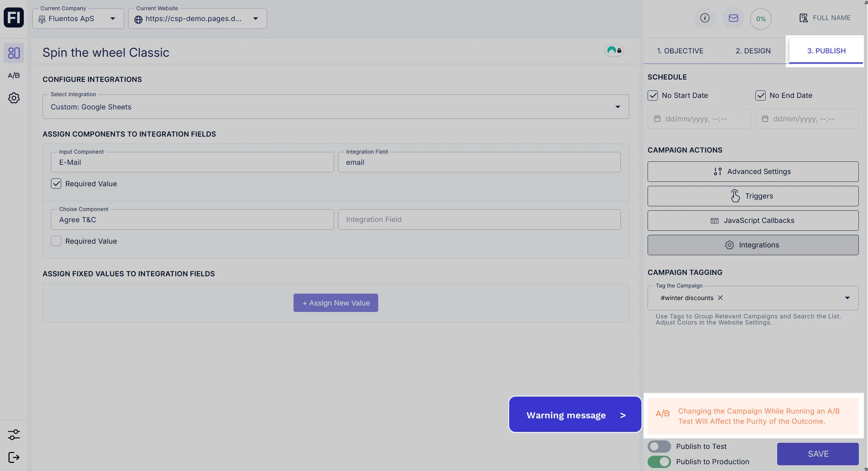Image resolution: width=868 pixels, height=471 pixels.
Task: Toggle the No End Date checkbox
Action: pos(761,95)
